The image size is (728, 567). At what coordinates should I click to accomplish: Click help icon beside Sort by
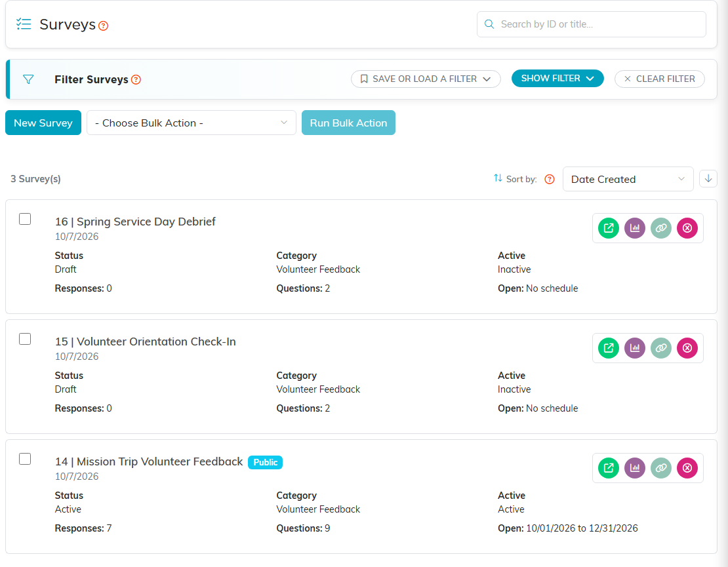click(x=549, y=180)
